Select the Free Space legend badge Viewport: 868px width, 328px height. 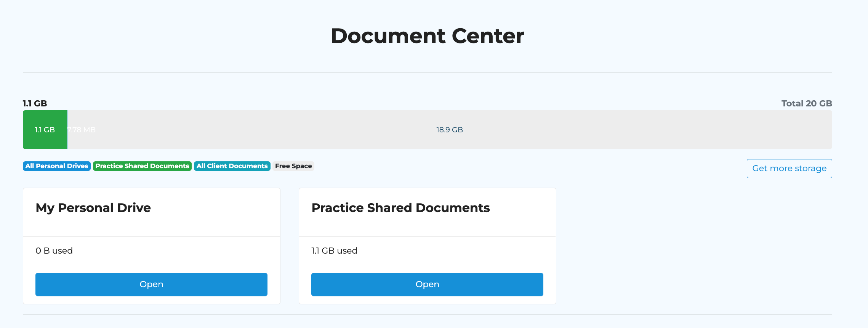pyautogui.click(x=293, y=166)
